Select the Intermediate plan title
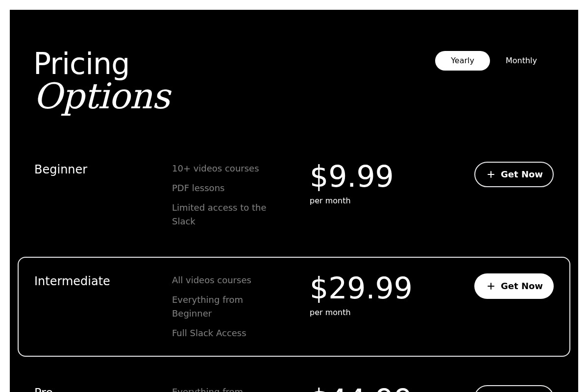This screenshot has height=392, width=588. [72, 281]
